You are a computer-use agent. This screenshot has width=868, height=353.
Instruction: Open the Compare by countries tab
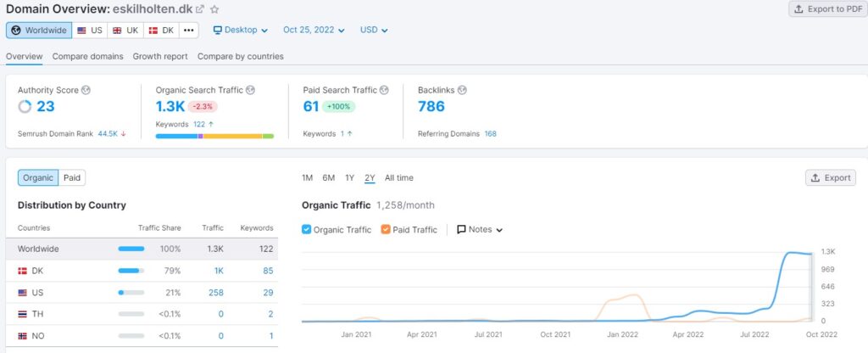(240, 56)
